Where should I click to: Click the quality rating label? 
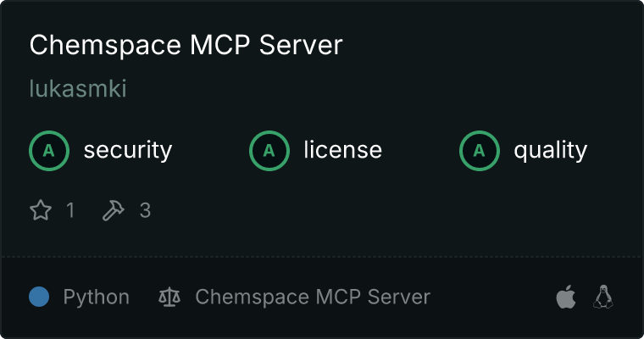tap(550, 150)
